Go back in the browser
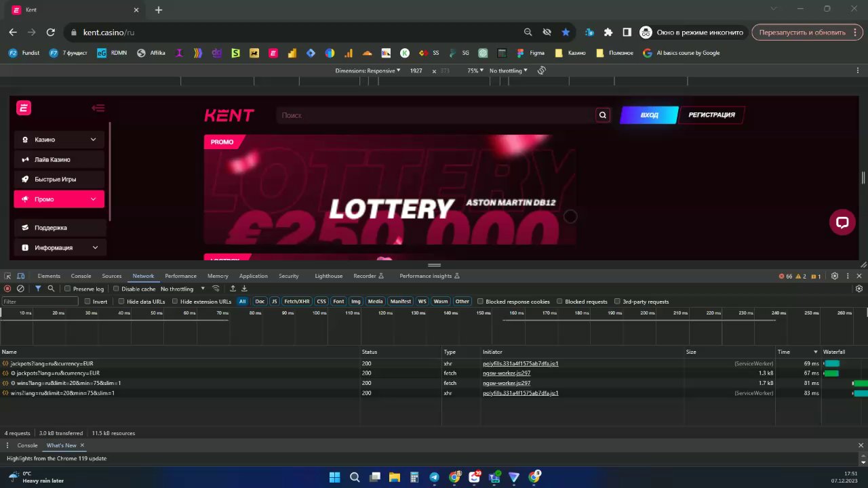868x488 pixels. 13,32
